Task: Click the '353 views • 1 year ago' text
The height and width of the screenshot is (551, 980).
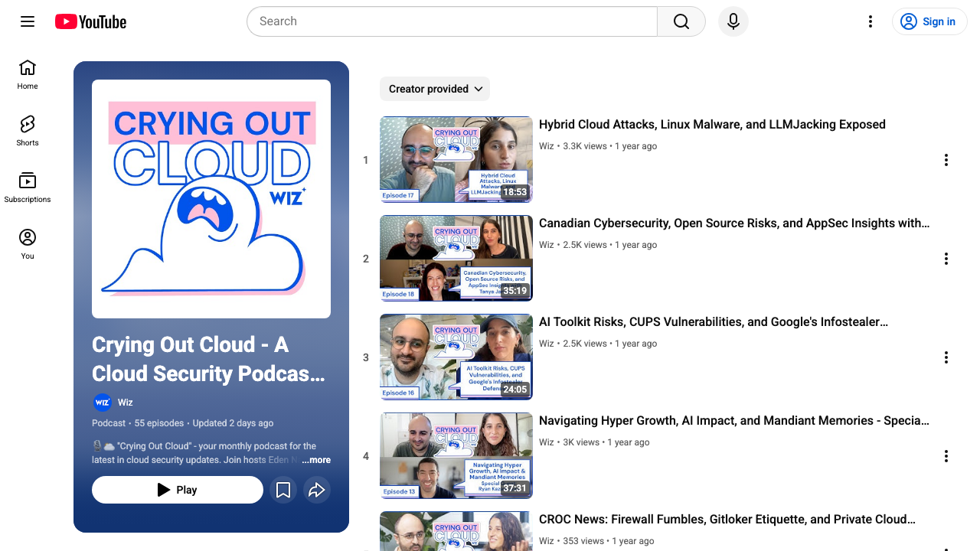Action: click(609, 541)
